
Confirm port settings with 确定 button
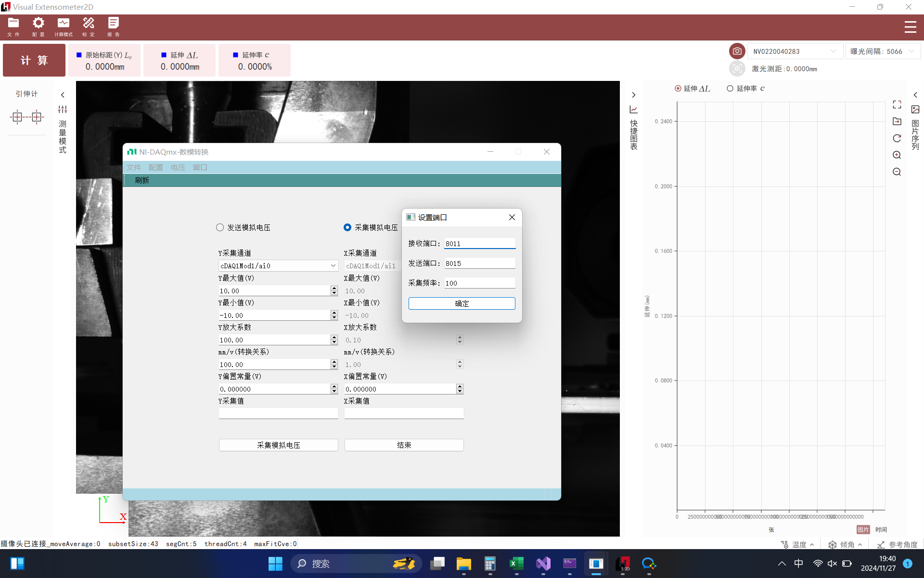point(462,303)
